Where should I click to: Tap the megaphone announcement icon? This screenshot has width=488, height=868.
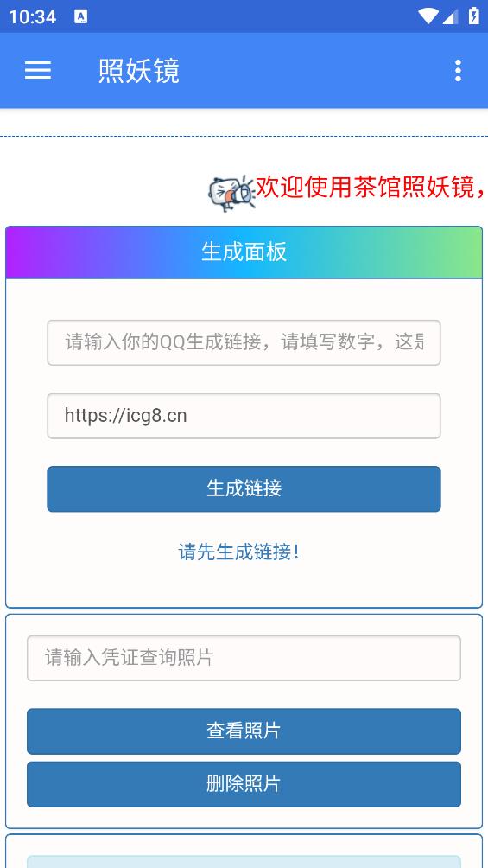231,193
